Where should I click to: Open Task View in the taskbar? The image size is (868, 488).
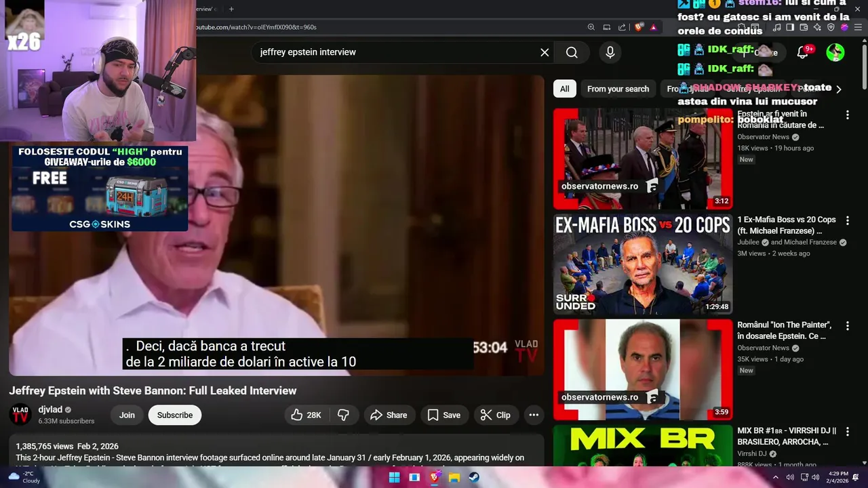pyautogui.click(x=414, y=477)
